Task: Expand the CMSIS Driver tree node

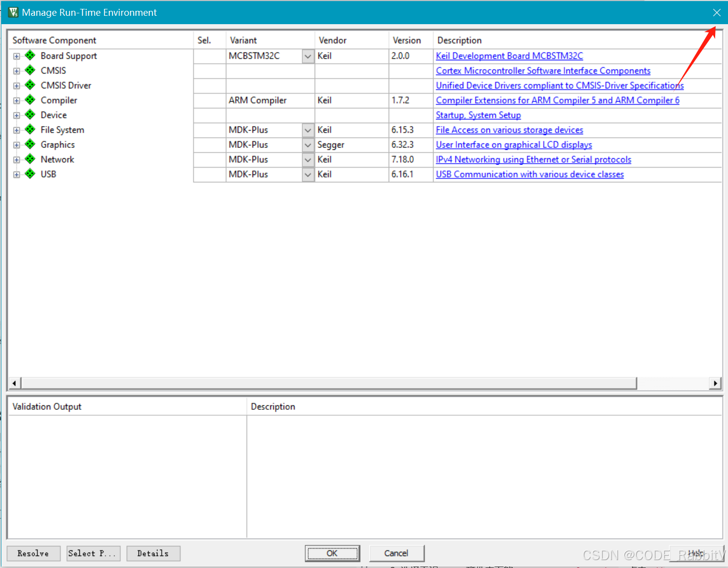Action: click(17, 86)
